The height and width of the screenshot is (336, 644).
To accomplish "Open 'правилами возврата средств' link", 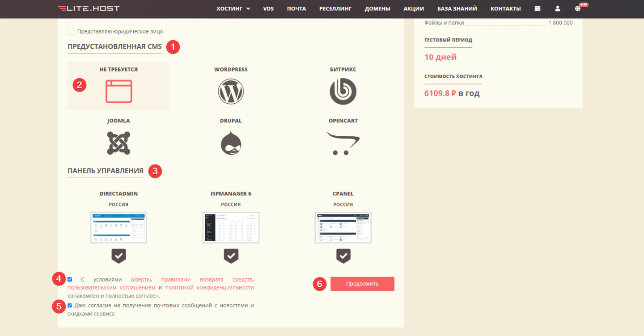I will (208, 279).
